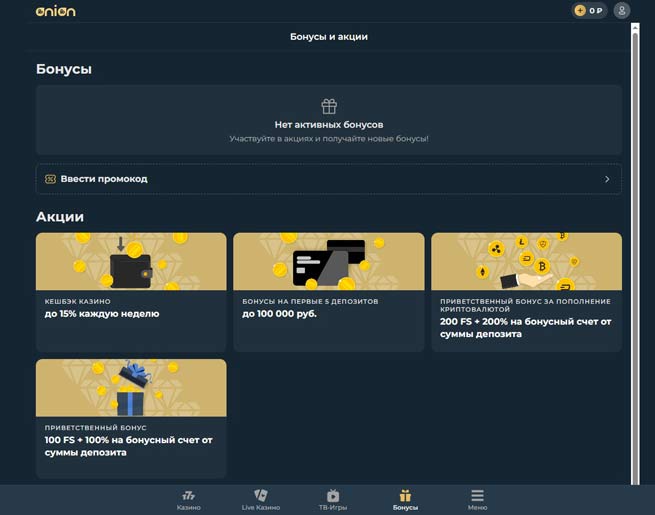Image resolution: width=655 pixels, height=515 pixels.
Task: Click 'до 15% каждую неделю' promo text
Action: [102, 314]
